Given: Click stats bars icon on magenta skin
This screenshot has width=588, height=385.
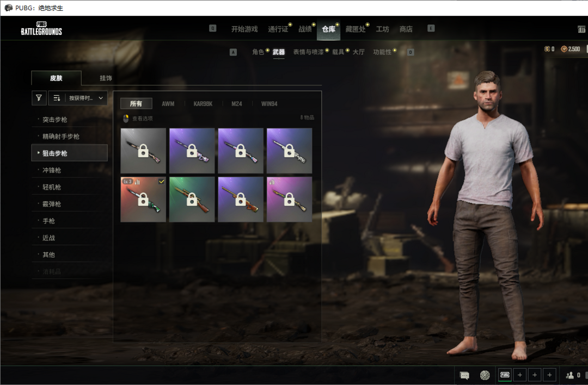Looking at the screenshot, I should (272, 182).
